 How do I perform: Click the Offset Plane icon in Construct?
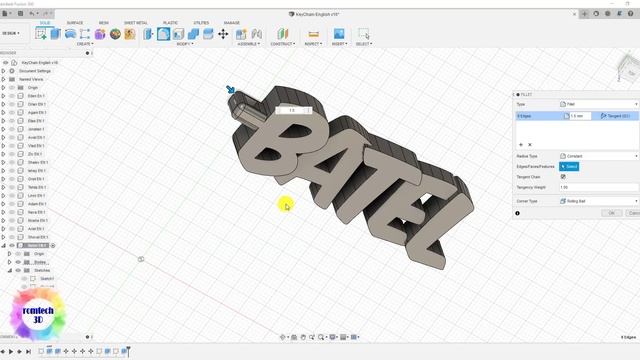click(282, 34)
